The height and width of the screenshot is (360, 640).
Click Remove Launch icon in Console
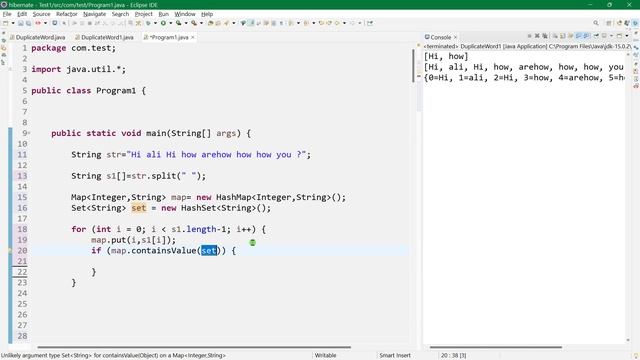(x=537, y=36)
